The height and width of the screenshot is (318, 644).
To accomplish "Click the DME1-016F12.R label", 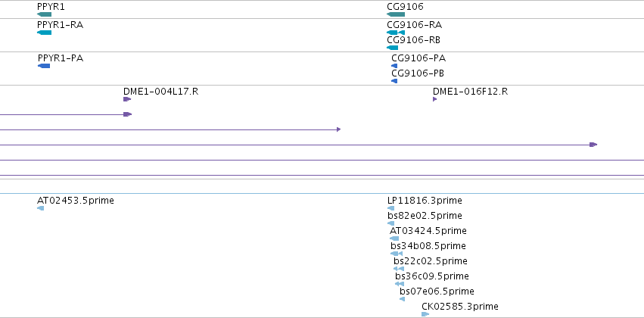I will (470, 92).
